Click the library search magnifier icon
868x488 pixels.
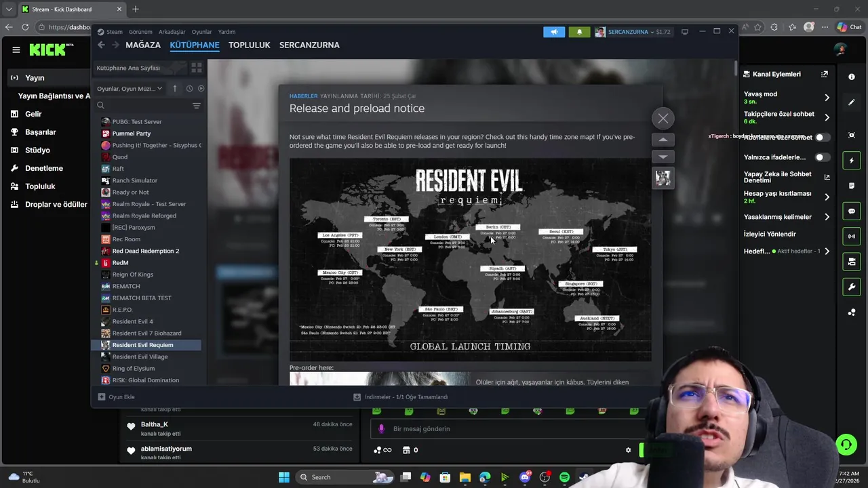click(100, 106)
